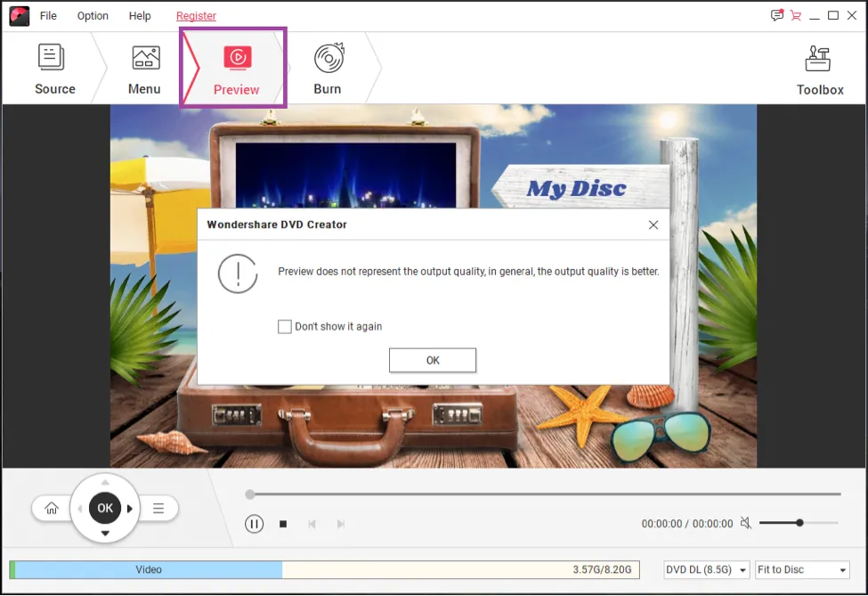The image size is (868, 596).
Task: Open the Help menu
Action: pos(140,15)
